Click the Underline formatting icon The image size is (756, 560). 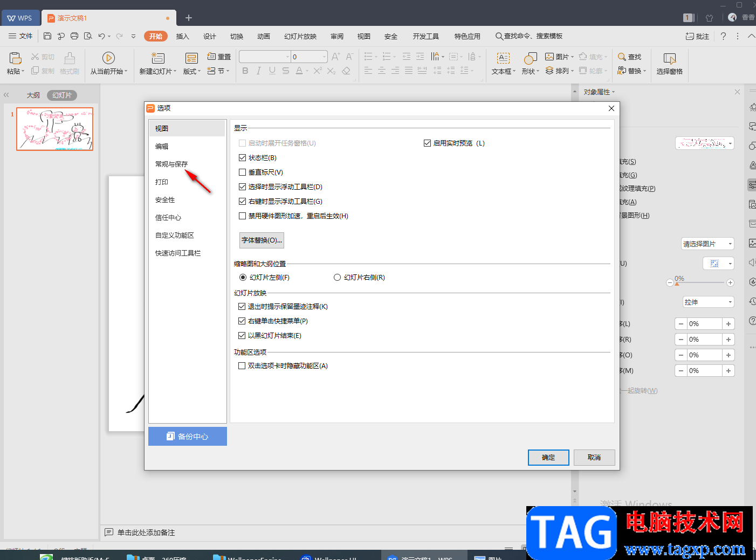tap(272, 71)
